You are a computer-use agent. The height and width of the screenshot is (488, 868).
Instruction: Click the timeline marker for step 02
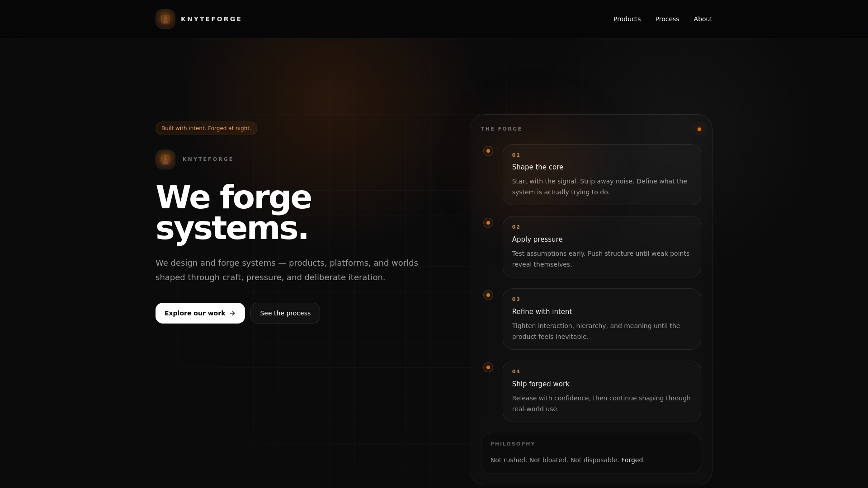488,223
